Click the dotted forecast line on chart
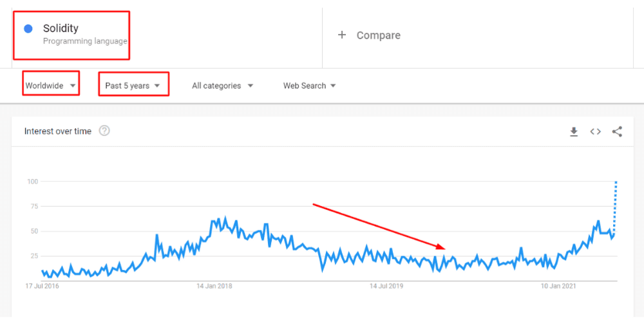 [x=616, y=206]
